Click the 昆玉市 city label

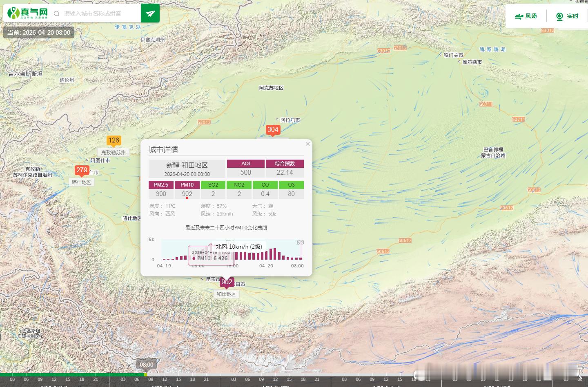tap(213, 279)
